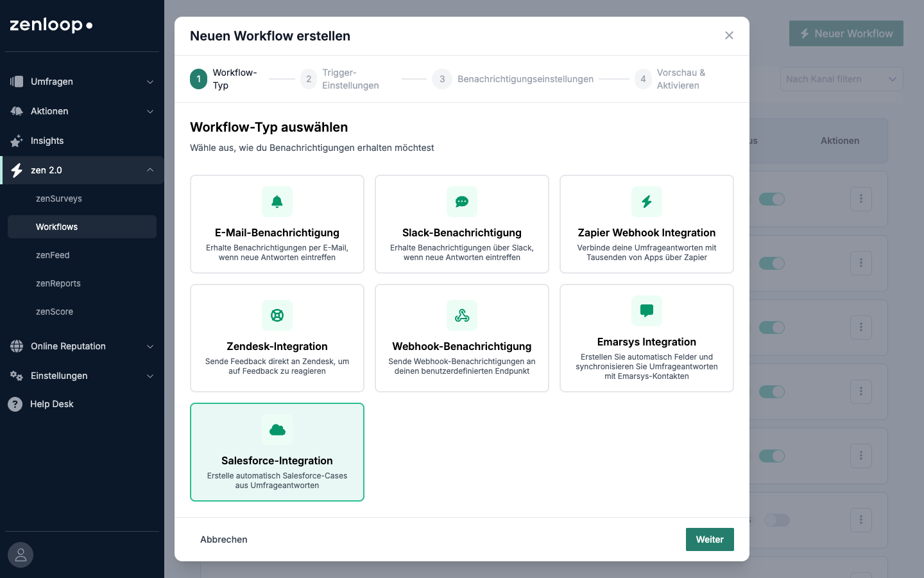924x578 pixels.
Task: Open the Nach Kanal filtern dropdown
Action: click(841, 79)
